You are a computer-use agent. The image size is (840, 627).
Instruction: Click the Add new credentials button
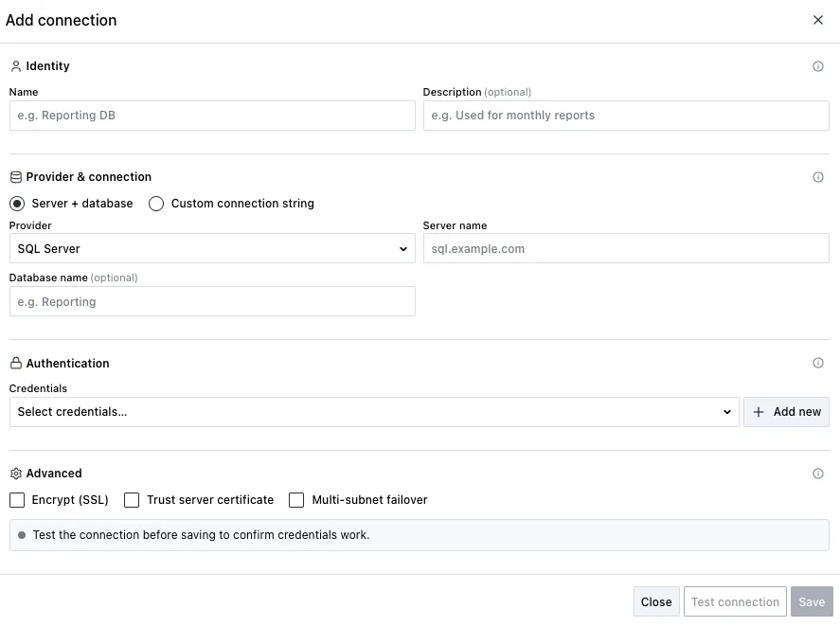pos(786,412)
